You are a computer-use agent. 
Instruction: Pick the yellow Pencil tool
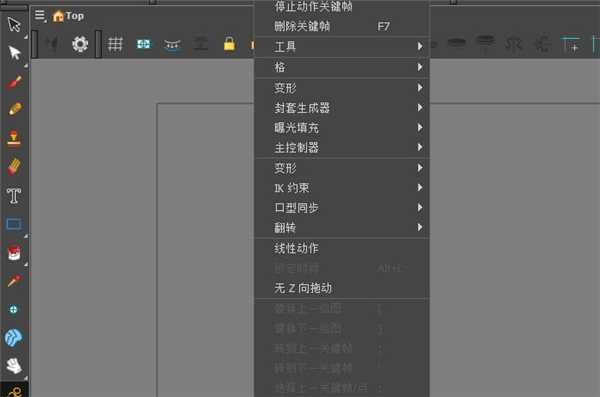[15, 109]
